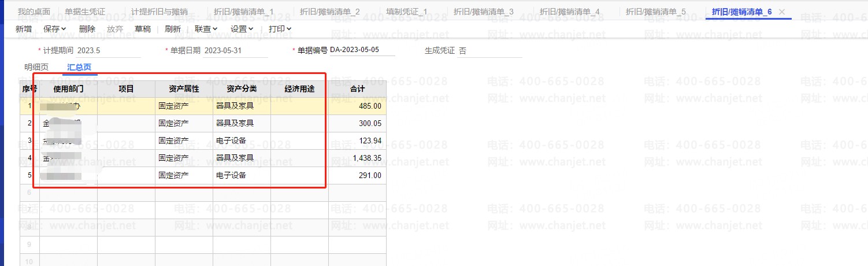Select row number 4 in the table
This screenshot has height=266, width=868.
point(29,158)
